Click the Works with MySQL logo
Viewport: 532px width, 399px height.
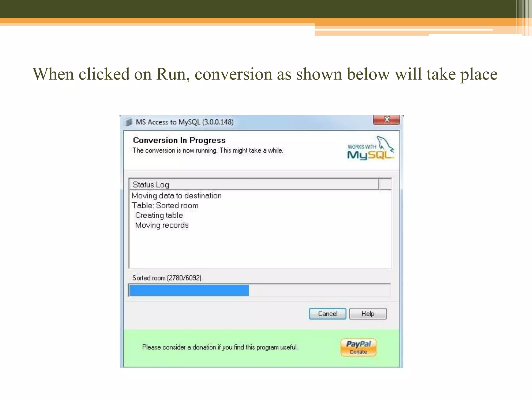(x=371, y=148)
